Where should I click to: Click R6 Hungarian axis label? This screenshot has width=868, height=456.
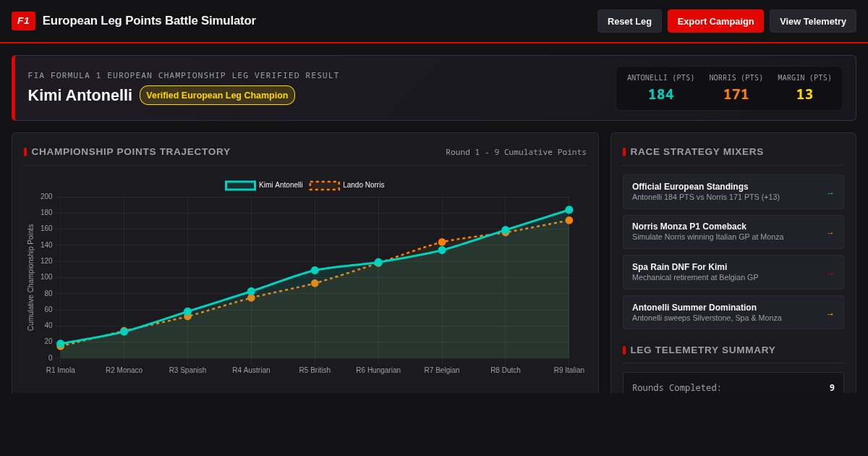(x=378, y=371)
